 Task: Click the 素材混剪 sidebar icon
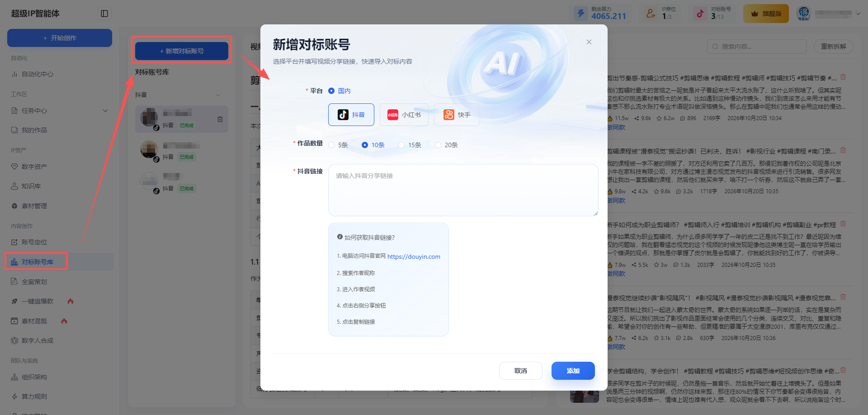14,321
